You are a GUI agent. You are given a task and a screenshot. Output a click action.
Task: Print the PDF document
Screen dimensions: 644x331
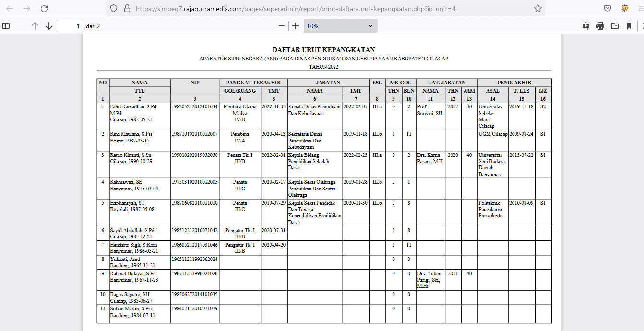point(600,26)
